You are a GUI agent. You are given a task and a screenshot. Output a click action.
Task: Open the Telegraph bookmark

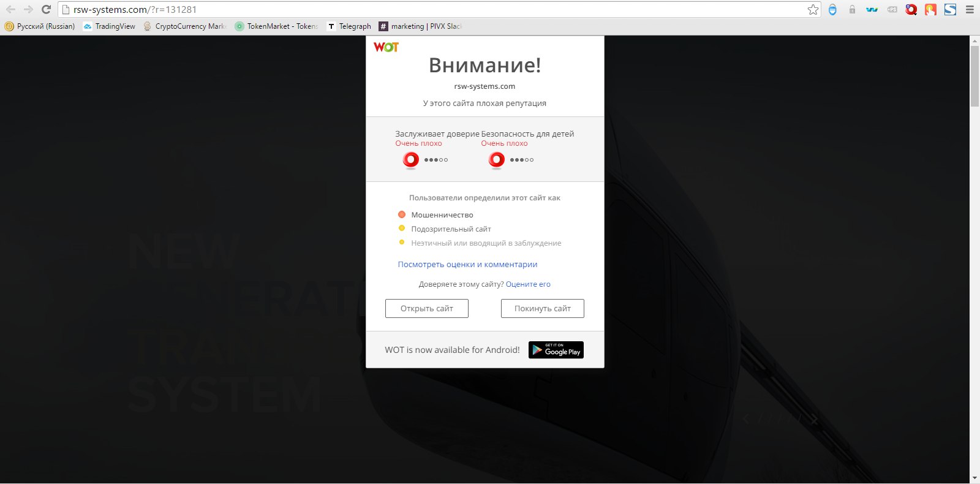click(x=349, y=26)
